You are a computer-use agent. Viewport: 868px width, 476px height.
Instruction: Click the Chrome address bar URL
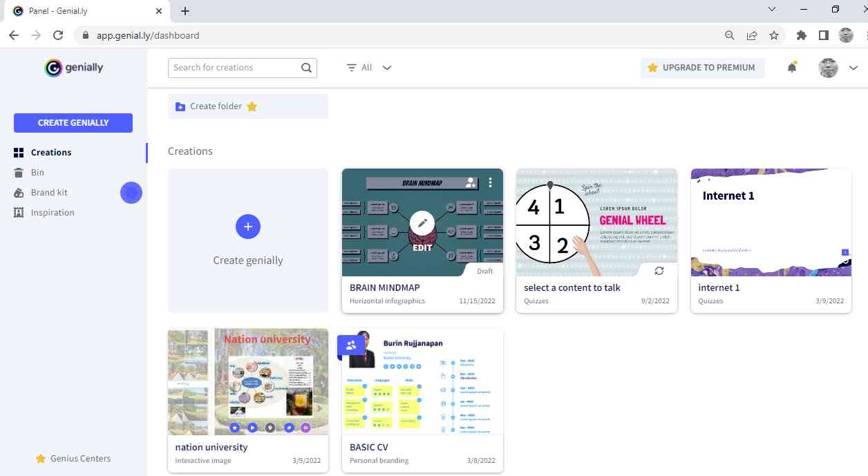click(x=148, y=35)
